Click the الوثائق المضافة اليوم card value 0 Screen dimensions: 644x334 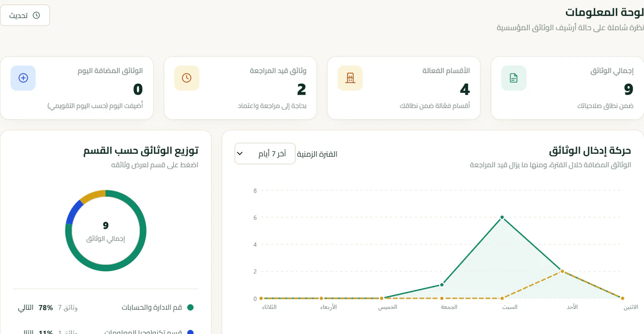pyautogui.click(x=138, y=90)
